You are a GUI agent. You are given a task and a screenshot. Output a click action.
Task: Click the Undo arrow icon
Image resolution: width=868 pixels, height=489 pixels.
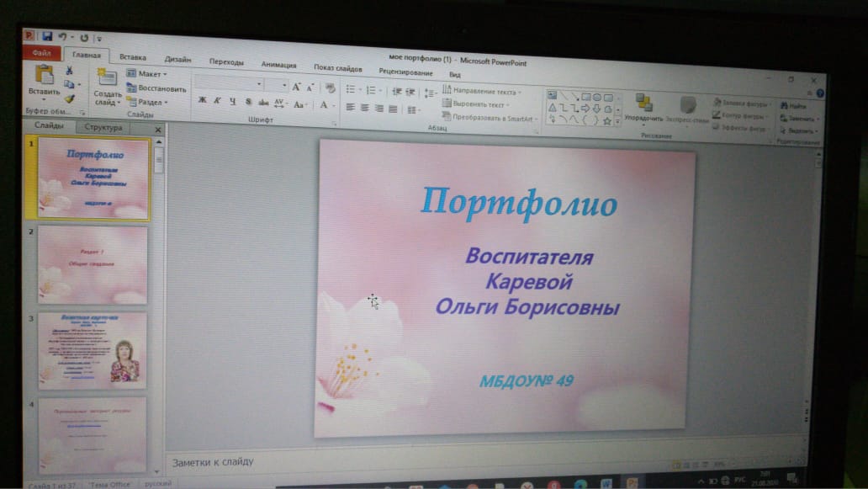click(61, 37)
